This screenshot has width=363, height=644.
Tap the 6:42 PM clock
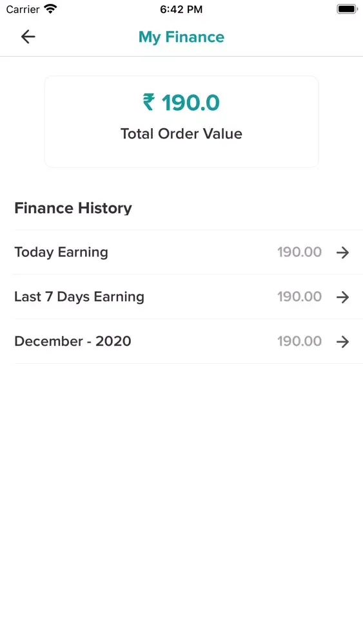[x=181, y=10]
